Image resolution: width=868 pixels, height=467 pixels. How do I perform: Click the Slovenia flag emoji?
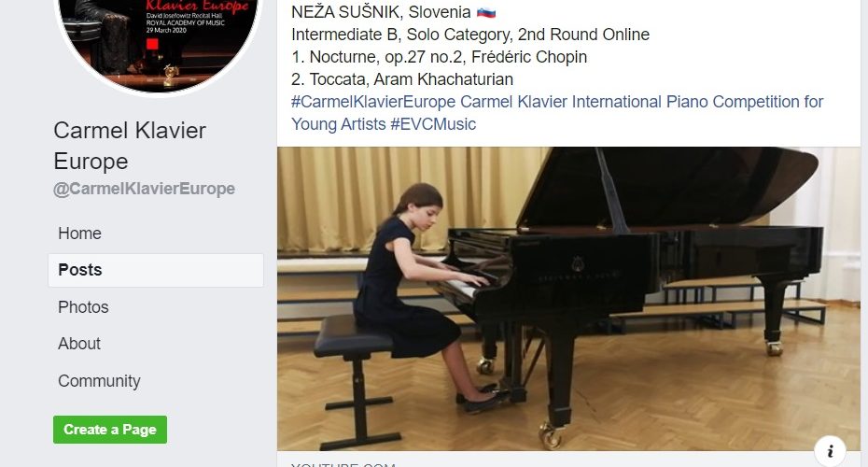point(485,12)
